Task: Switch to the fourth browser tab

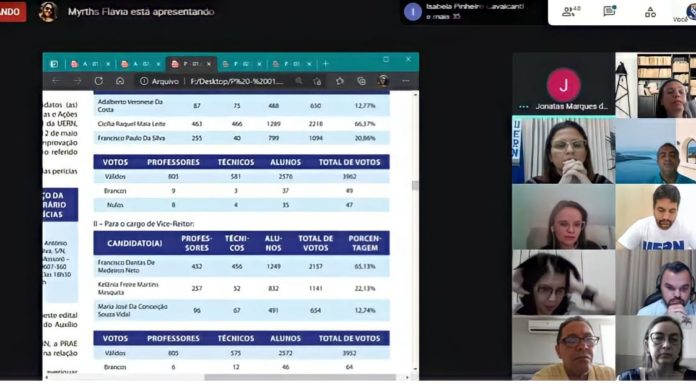Action: click(x=242, y=64)
